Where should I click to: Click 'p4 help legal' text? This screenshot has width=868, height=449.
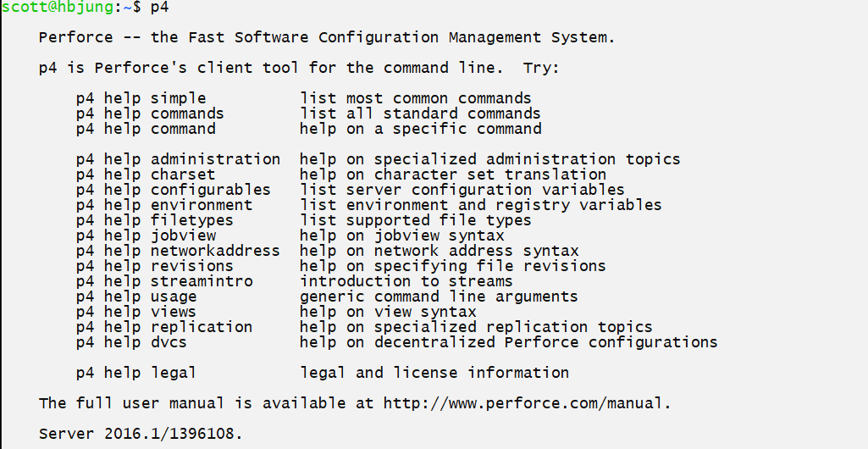coord(136,373)
